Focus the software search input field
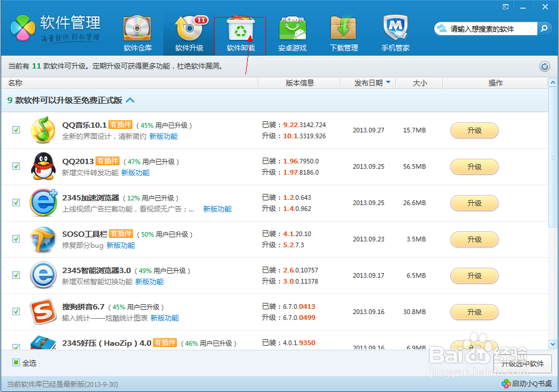The height and width of the screenshot is (392, 559). [x=492, y=29]
